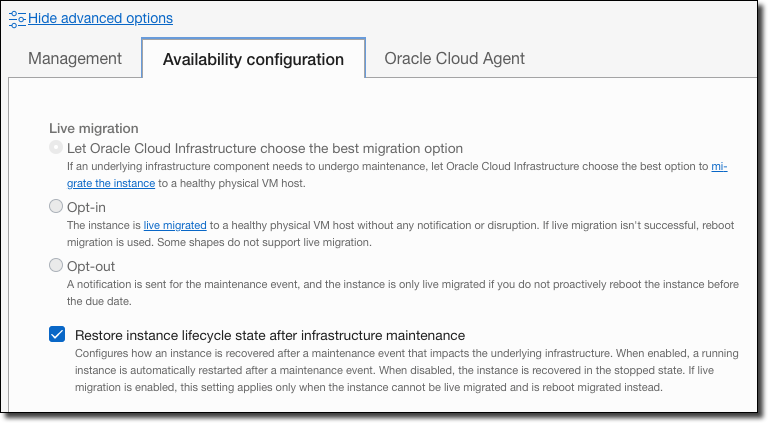Select the Availability configuration tab
Viewport: 768px width, 423px height.
click(253, 59)
